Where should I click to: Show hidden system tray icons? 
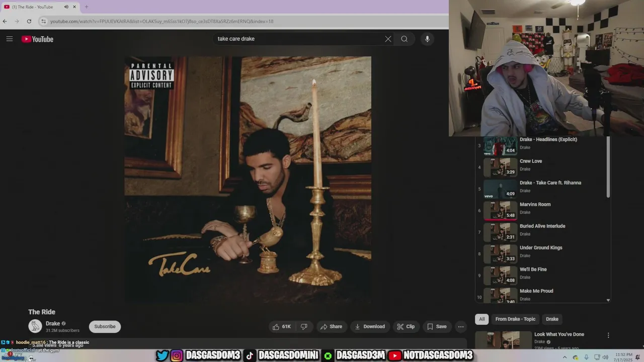565,357
